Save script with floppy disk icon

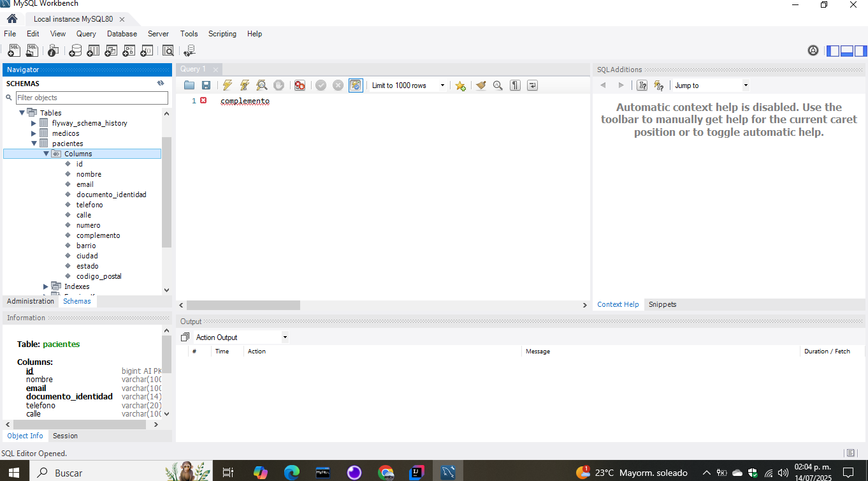pos(206,85)
